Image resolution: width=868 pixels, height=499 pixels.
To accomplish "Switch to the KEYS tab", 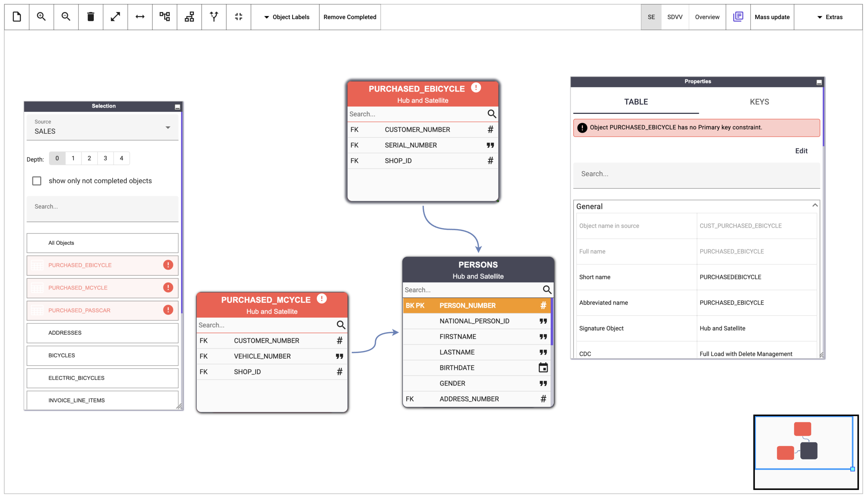I will 759,102.
